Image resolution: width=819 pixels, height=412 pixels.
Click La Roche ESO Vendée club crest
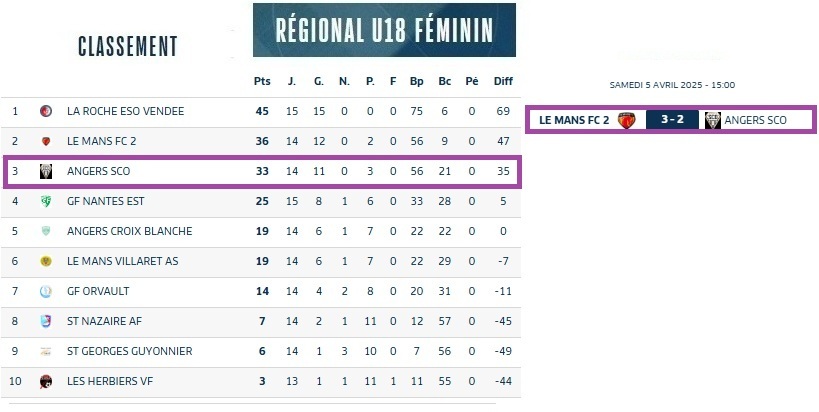tap(45, 111)
